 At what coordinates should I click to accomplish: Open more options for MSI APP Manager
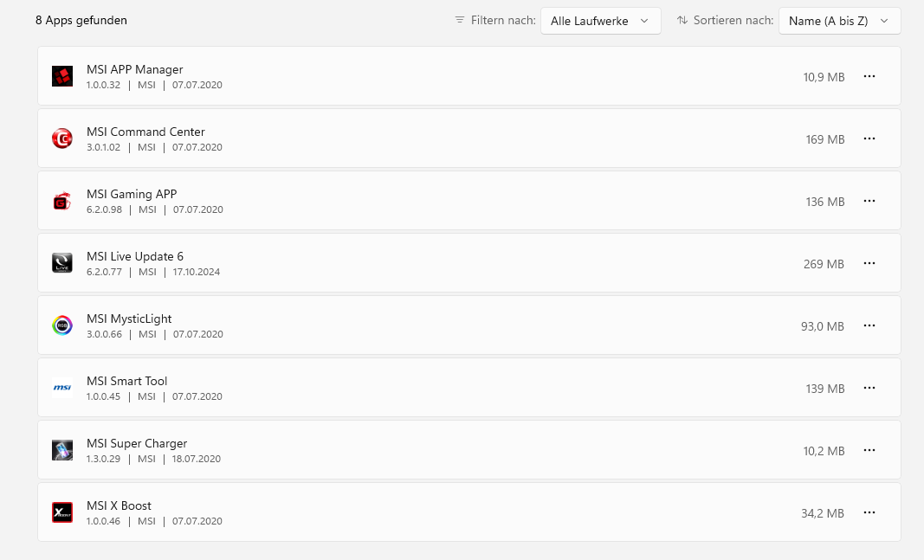pyautogui.click(x=869, y=76)
